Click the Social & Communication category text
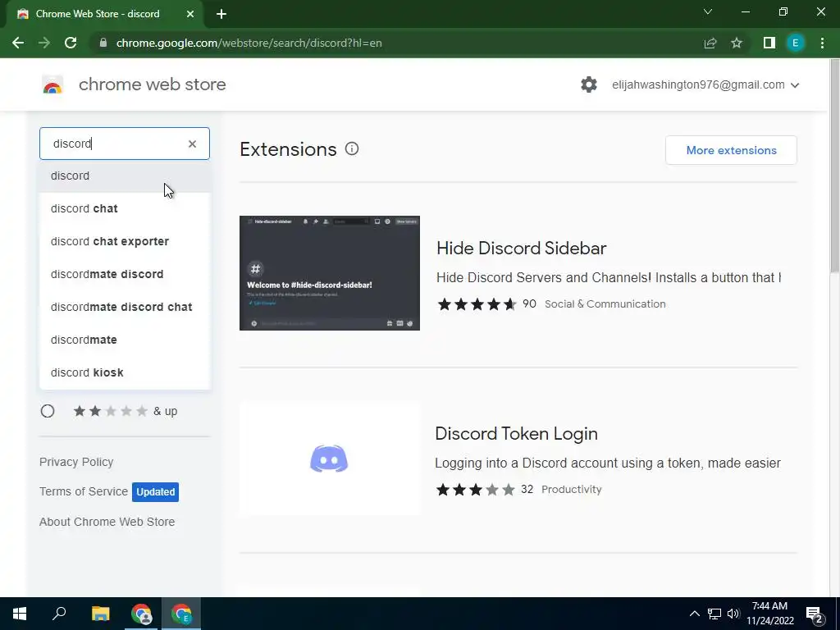840x630 pixels. 605,304
